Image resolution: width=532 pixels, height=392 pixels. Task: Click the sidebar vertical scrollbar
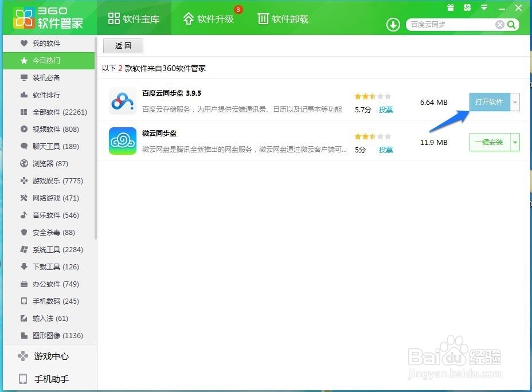tap(96, 138)
